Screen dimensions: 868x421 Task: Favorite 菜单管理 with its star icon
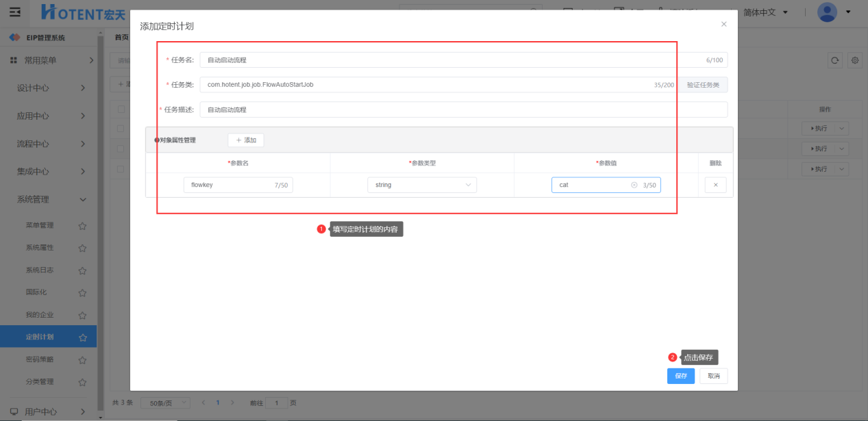coord(82,225)
